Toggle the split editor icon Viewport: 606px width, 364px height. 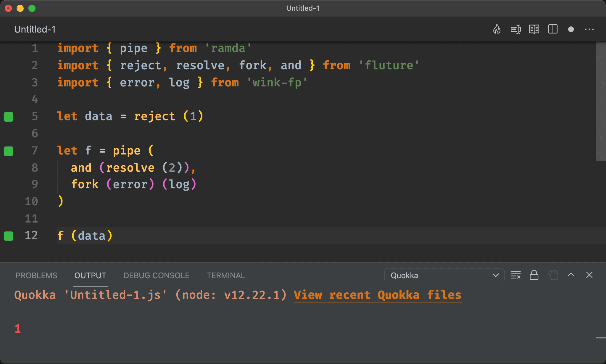pyautogui.click(x=553, y=29)
